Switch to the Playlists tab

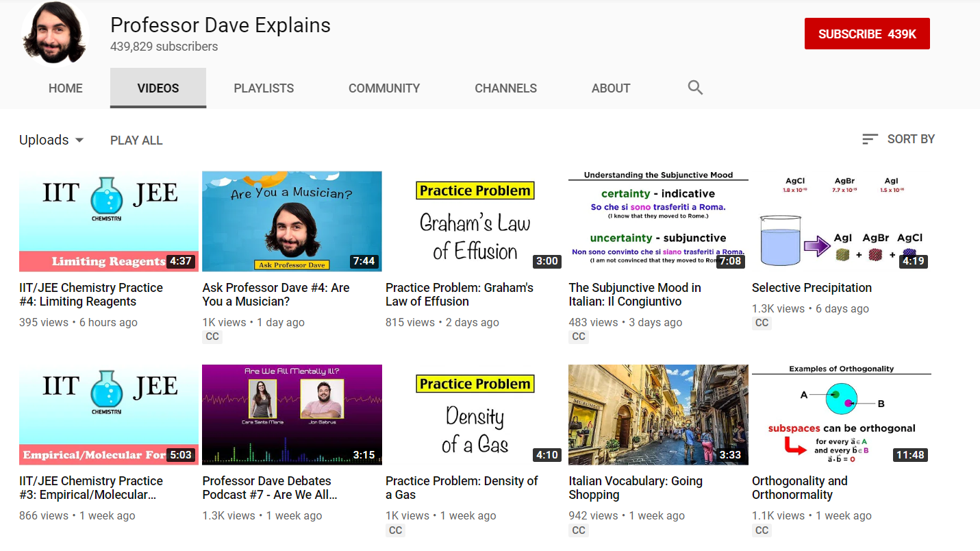(x=264, y=88)
